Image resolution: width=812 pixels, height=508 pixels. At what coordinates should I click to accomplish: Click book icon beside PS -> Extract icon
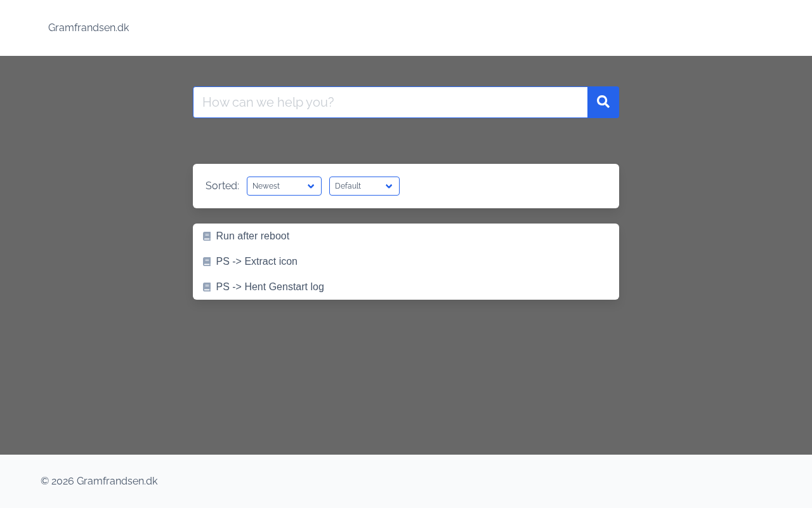(x=207, y=262)
